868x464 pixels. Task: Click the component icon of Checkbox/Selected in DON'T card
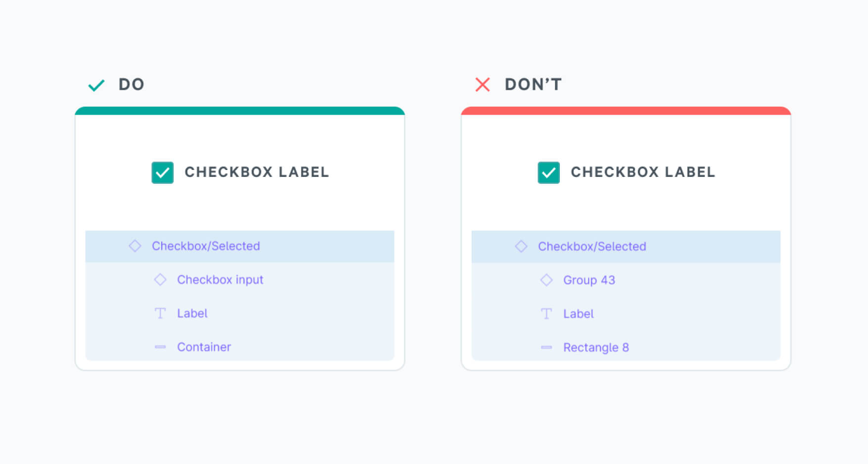(521, 247)
